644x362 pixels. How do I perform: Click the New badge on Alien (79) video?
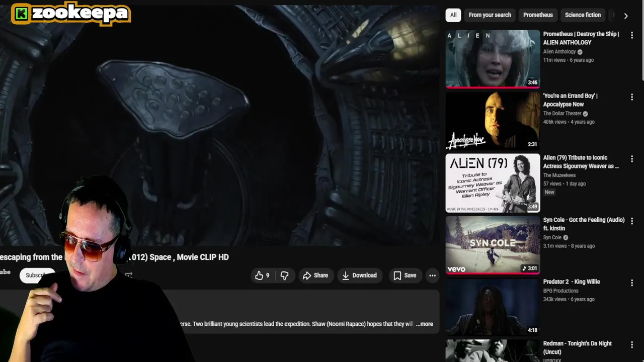pos(549,192)
